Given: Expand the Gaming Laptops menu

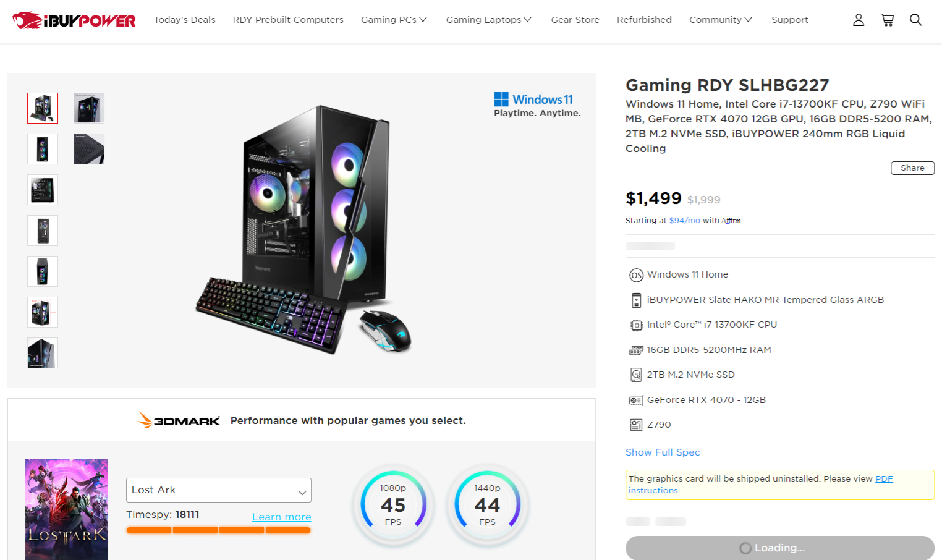Looking at the screenshot, I should point(488,20).
